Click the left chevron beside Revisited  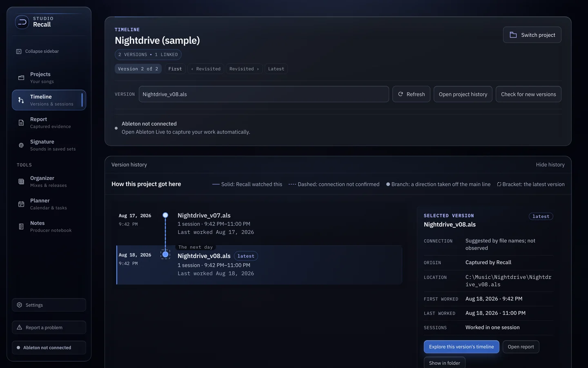(192, 69)
